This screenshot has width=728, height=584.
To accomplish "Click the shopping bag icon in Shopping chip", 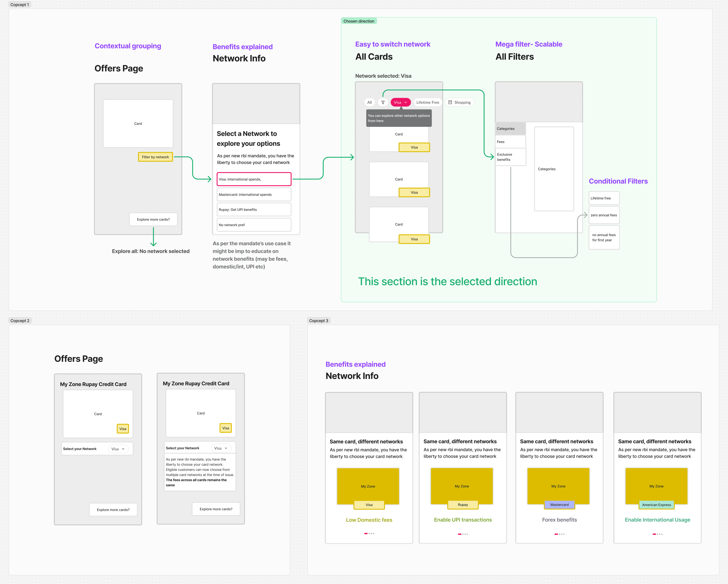I will [x=450, y=102].
